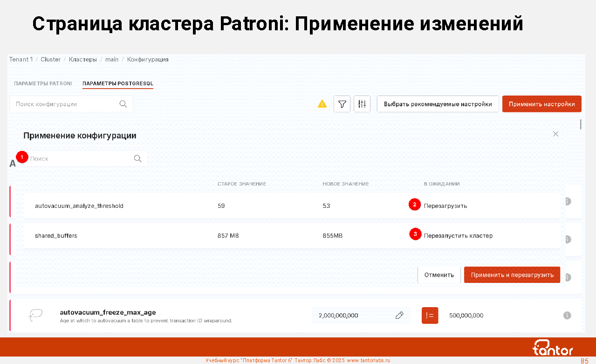
Task: Open the Кластеры breadcrumb link
Action: 83,60
